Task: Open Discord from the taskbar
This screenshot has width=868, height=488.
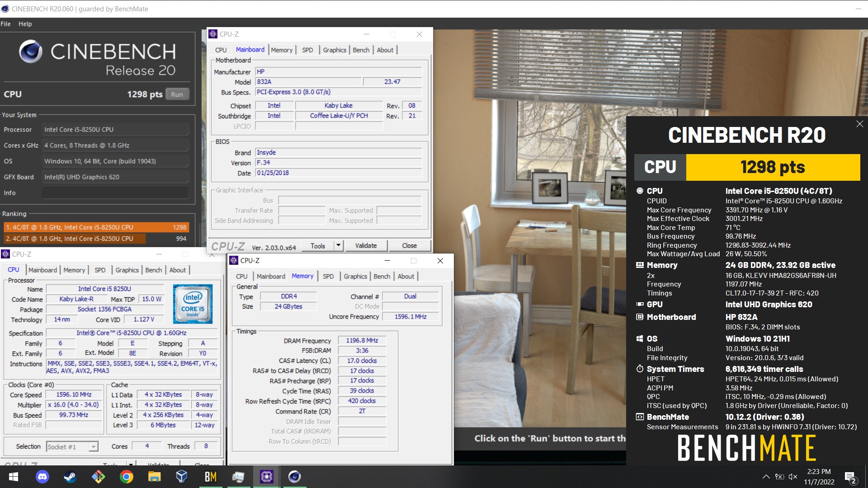Action: pyautogui.click(x=42, y=477)
